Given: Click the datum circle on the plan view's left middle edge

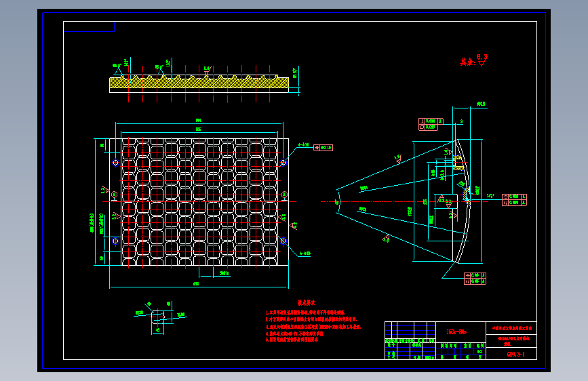Looking at the screenshot, I should point(115,195).
